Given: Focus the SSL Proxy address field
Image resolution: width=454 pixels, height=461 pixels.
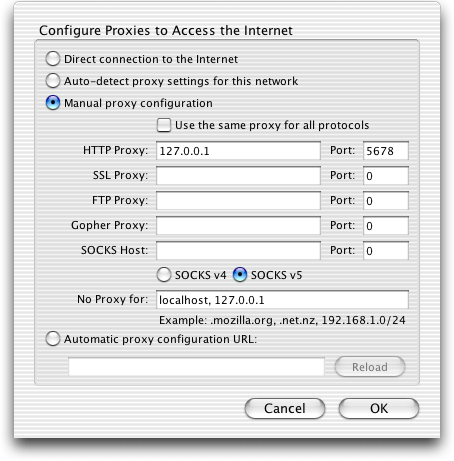Looking at the screenshot, I should tap(238, 176).
